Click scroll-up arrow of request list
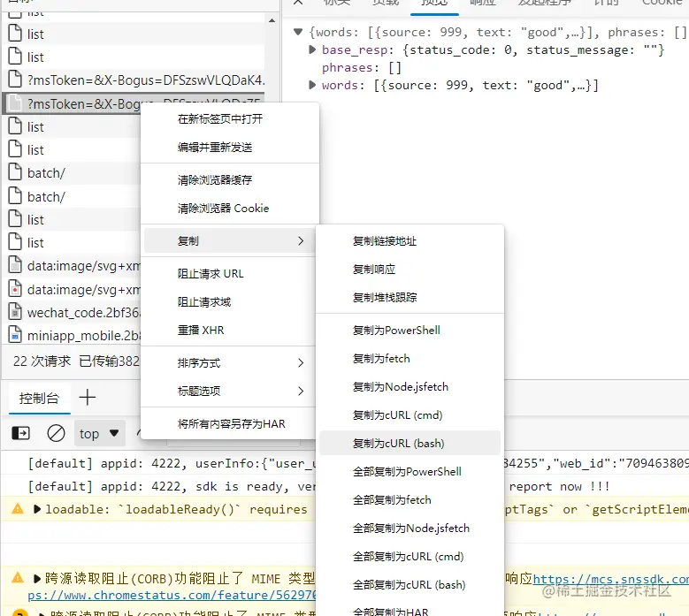The height and width of the screenshot is (616, 689). pos(272,20)
